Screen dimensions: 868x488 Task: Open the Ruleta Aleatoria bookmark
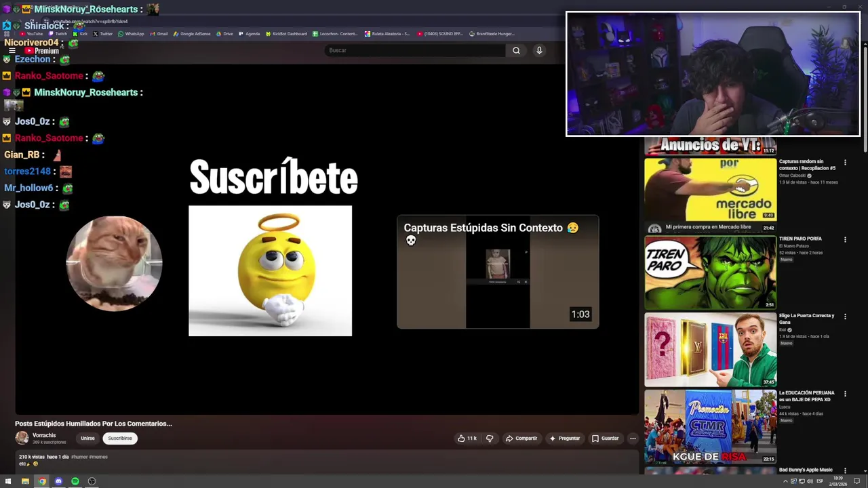[387, 34]
